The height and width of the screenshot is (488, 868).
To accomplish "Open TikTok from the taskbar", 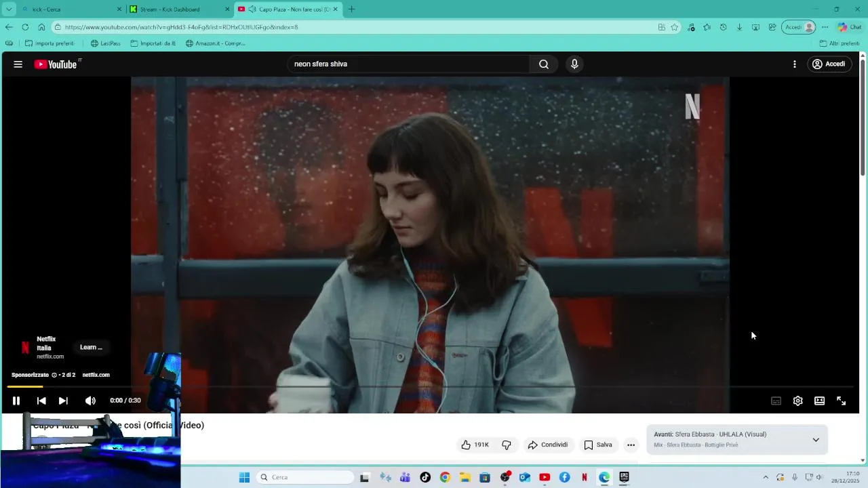I will [425, 477].
